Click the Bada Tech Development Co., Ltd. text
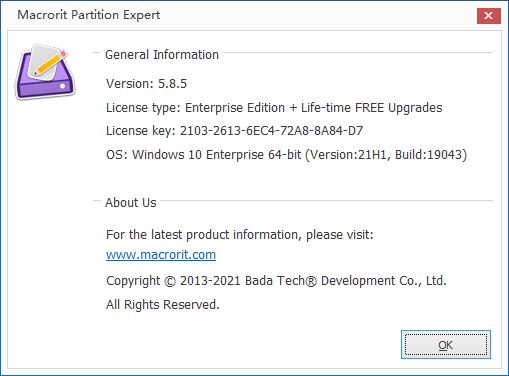This screenshot has width=509, height=376. 345,281
